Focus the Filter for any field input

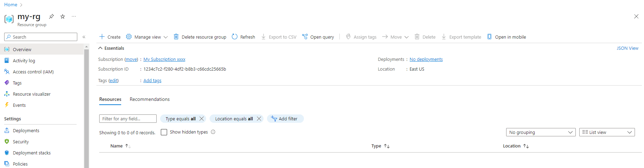128,119
